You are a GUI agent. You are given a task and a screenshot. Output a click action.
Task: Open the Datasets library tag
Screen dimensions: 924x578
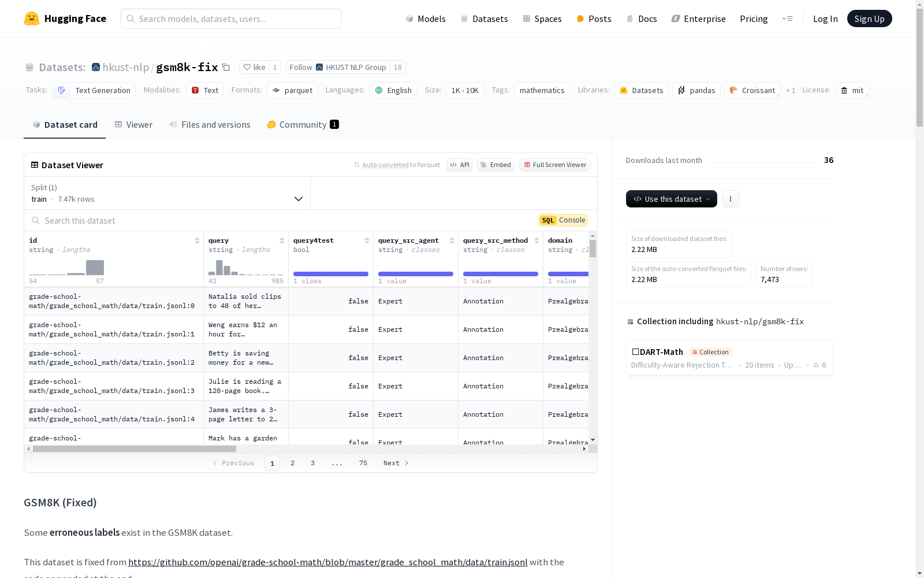(x=642, y=90)
